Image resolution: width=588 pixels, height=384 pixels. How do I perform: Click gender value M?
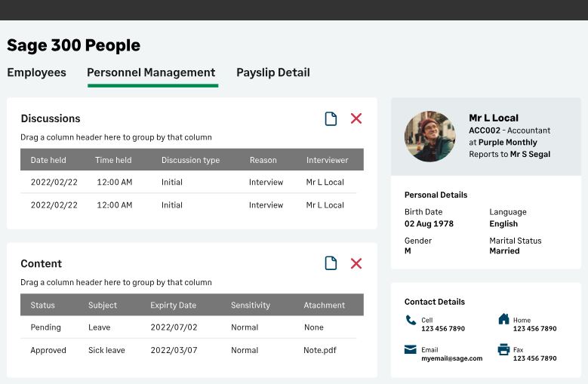tap(408, 251)
